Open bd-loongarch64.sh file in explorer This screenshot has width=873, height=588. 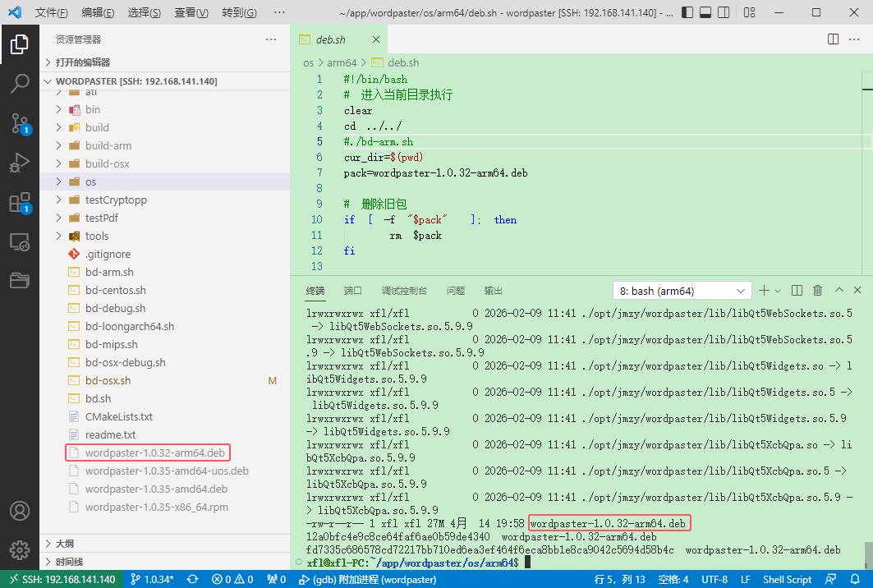(x=129, y=326)
